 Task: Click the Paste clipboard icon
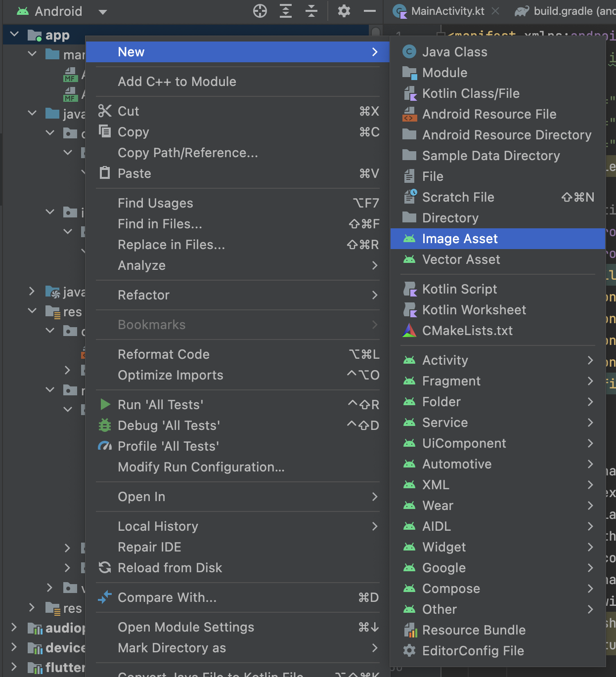[105, 173]
